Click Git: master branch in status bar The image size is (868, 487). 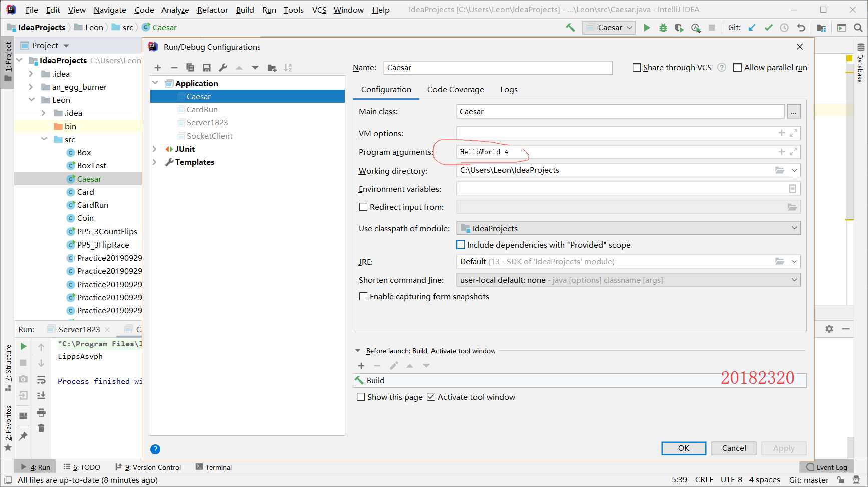pyautogui.click(x=809, y=480)
